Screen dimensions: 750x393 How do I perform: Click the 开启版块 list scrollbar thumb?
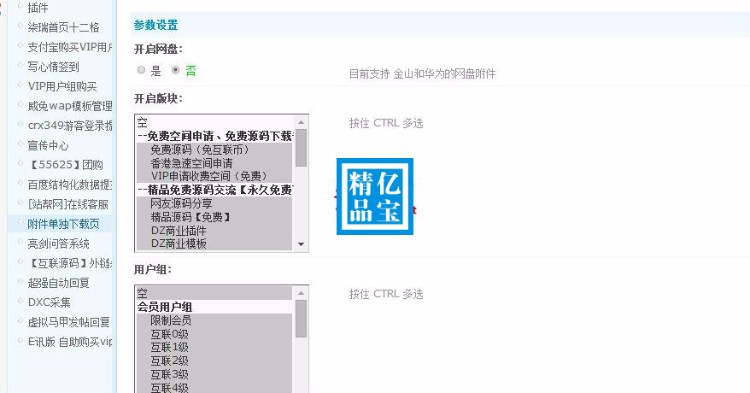[301, 148]
